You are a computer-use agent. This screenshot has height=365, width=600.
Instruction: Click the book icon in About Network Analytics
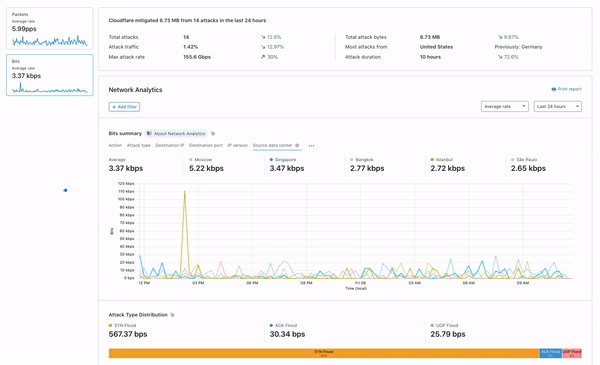coord(149,134)
